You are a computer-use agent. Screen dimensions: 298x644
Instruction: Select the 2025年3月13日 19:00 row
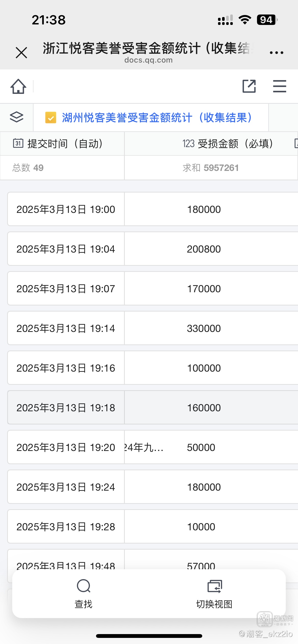[66, 209]
